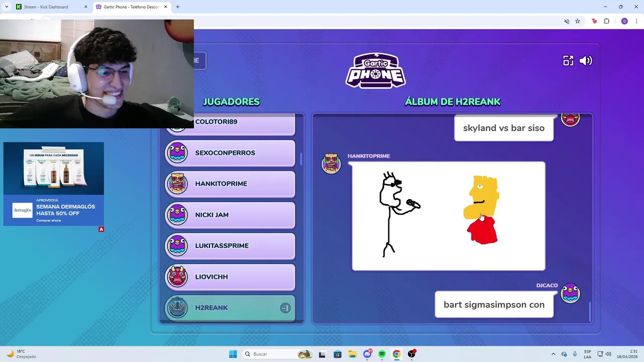The width and height of the screenshot is (644, 362).
Task: Open OBS Studio from taskbar
Action: pyautogui.click(x=412, y=354)
